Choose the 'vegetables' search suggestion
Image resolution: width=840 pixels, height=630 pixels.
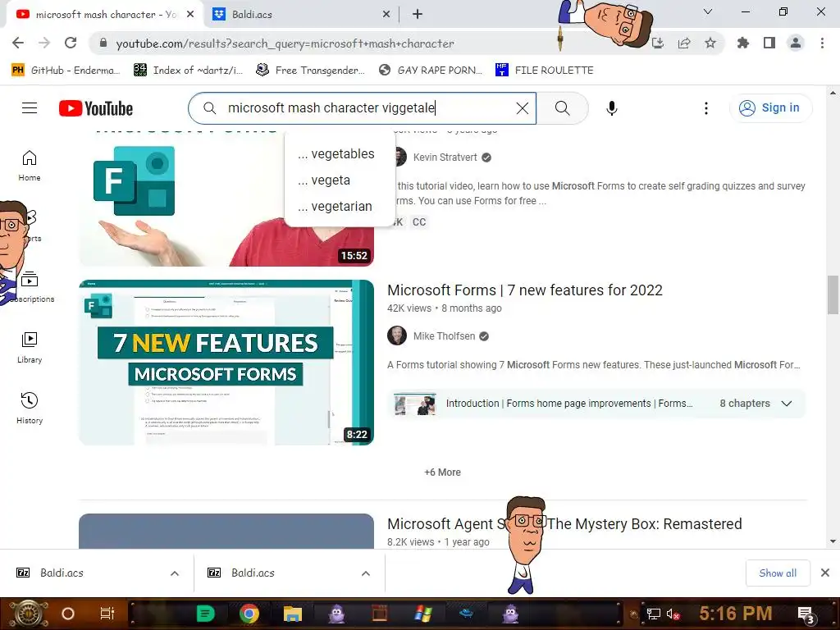coord(336,153)
